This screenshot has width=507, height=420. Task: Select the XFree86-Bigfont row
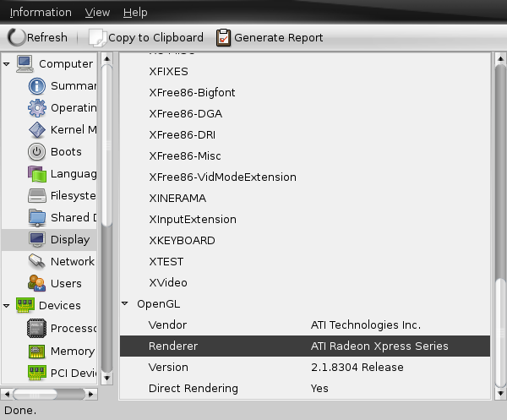pyautogui.click(x=305, y=92)
